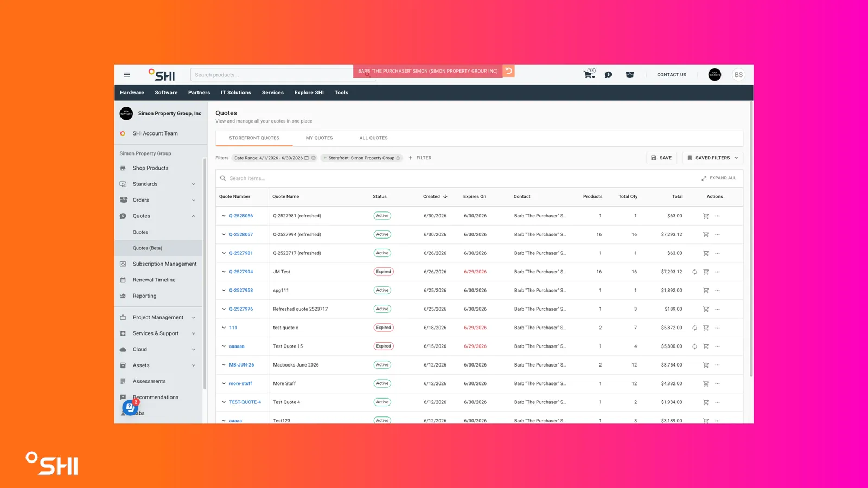Collapse the Quotes sidebar section
This screenshot has width=868, height=488.
tap(194, 216)
